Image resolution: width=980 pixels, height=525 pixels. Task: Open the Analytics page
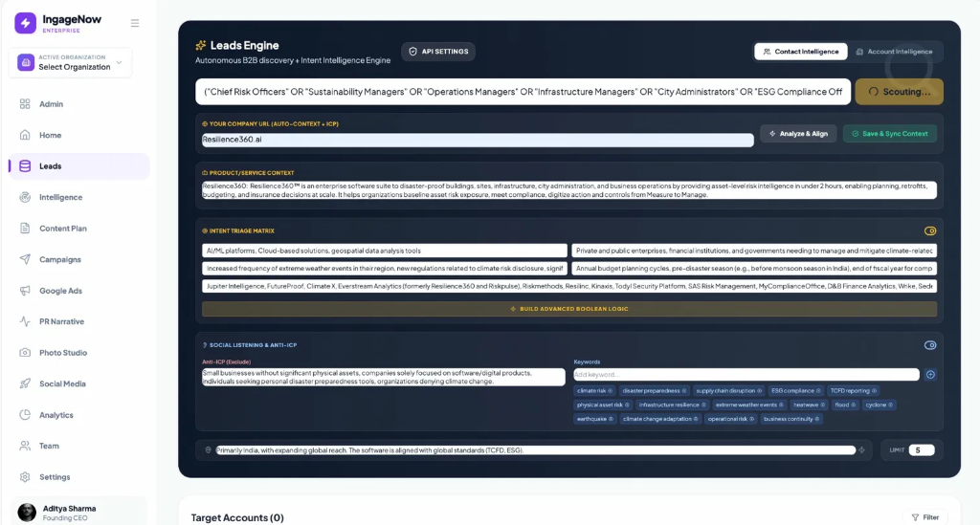click(x=56, y=415)
